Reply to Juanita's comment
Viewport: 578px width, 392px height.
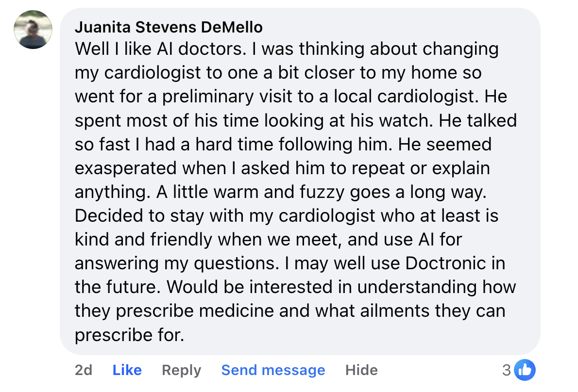[x=181, y=370]
